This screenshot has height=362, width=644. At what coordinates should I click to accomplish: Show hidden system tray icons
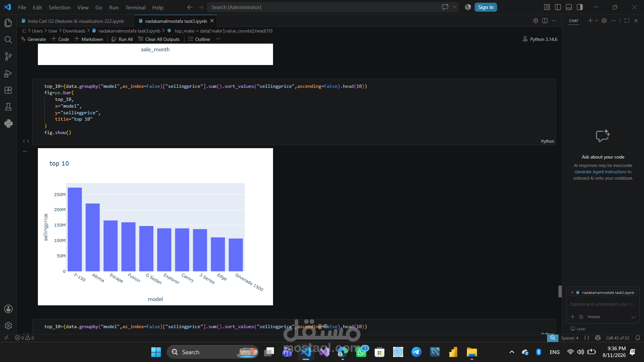click(512, 352)
